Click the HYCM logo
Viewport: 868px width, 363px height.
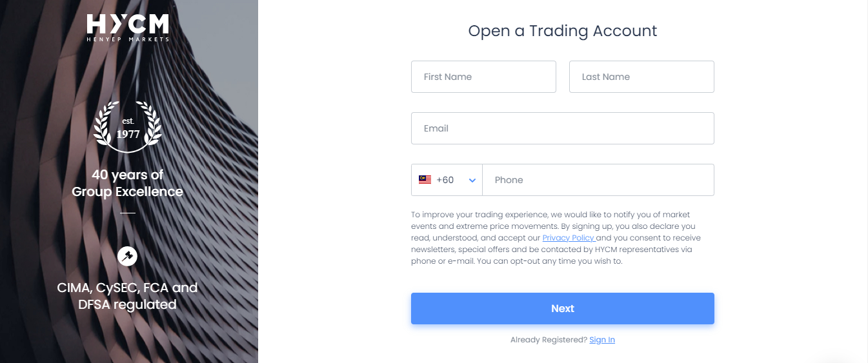pyautogui.click(x=128, y=28)
